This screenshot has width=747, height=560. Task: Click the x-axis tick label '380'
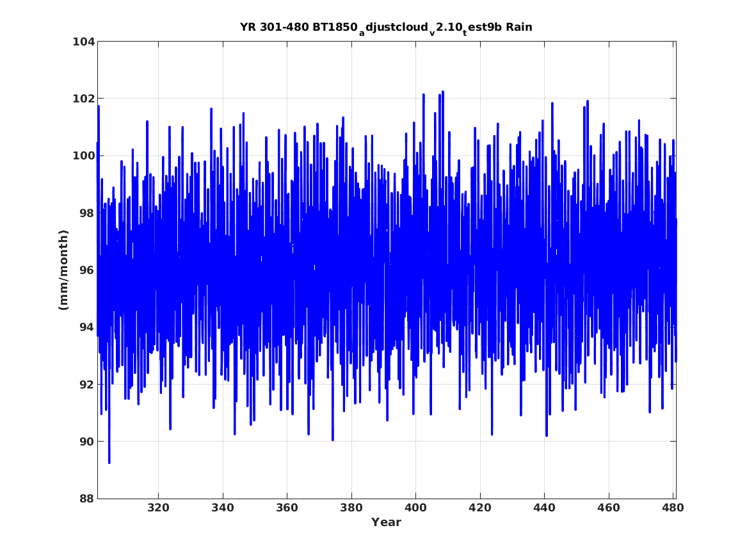(351, 508)
